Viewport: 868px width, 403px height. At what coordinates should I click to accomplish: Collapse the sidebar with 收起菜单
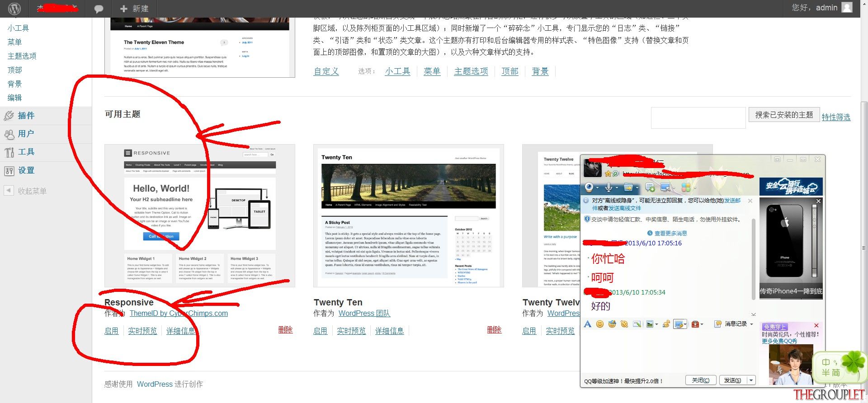click(x=26, y=191)
